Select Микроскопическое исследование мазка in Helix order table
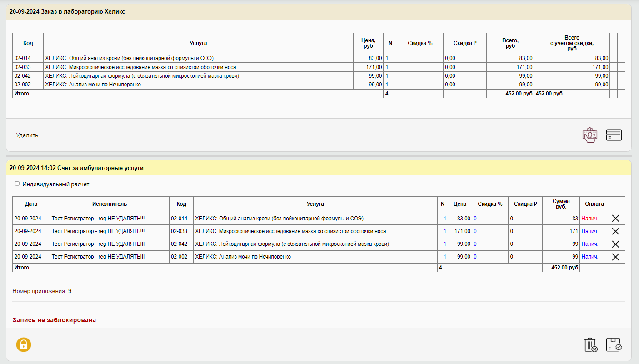Screen dimensions: 639x364 [x=140, y=67]
